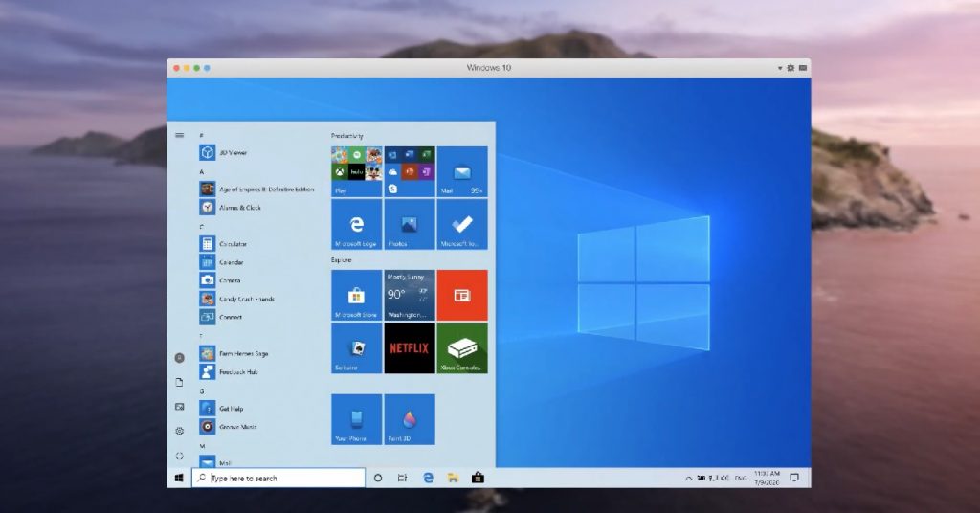Open the Photos tile

[x=410, y=224]
